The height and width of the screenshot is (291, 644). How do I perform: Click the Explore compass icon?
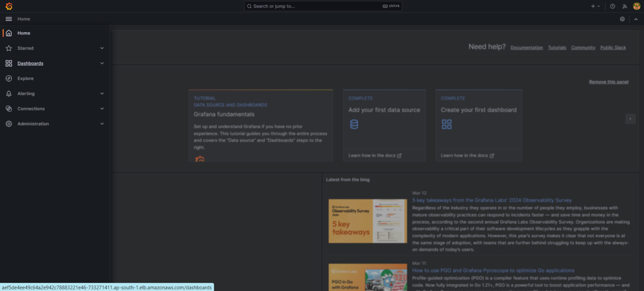(9, 79)
